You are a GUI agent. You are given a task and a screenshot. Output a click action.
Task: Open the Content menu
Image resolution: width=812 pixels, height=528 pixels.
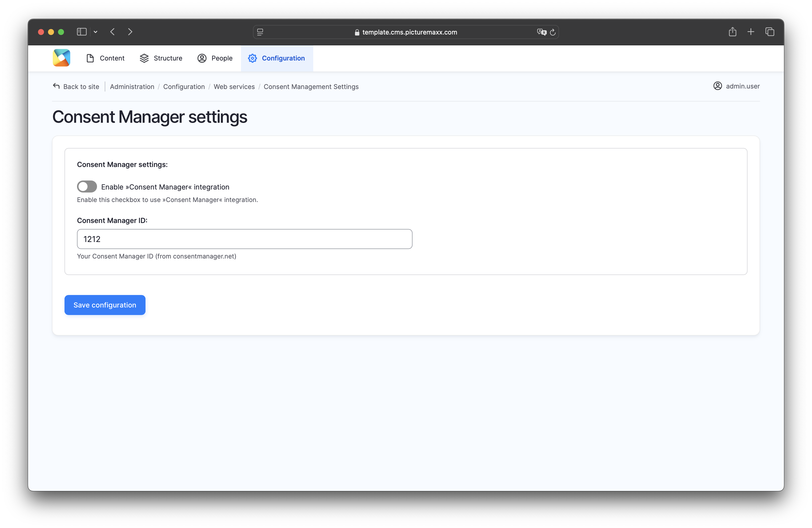pyautogui.click(x=105, y=58)
